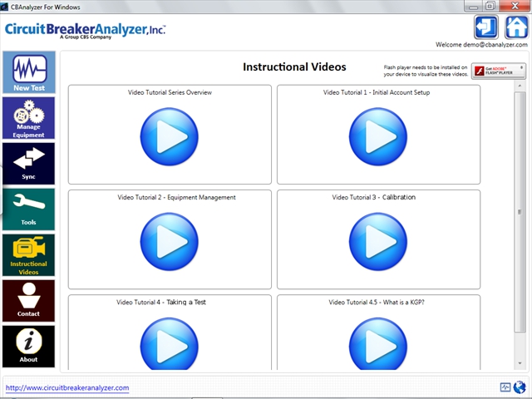Click the Sync sidebar icon
532x399 pixels.
[29, 164]
